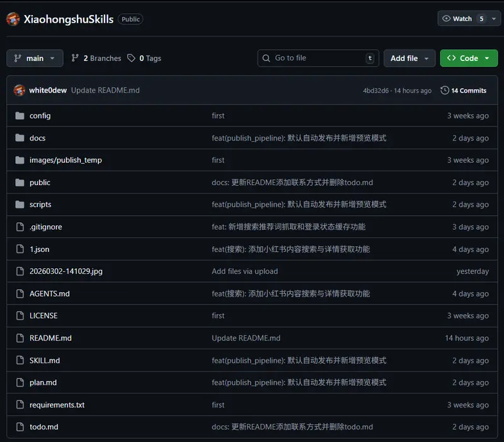
Task: Expand the Watch options dropdown arrow
Action: click(494, 19)
